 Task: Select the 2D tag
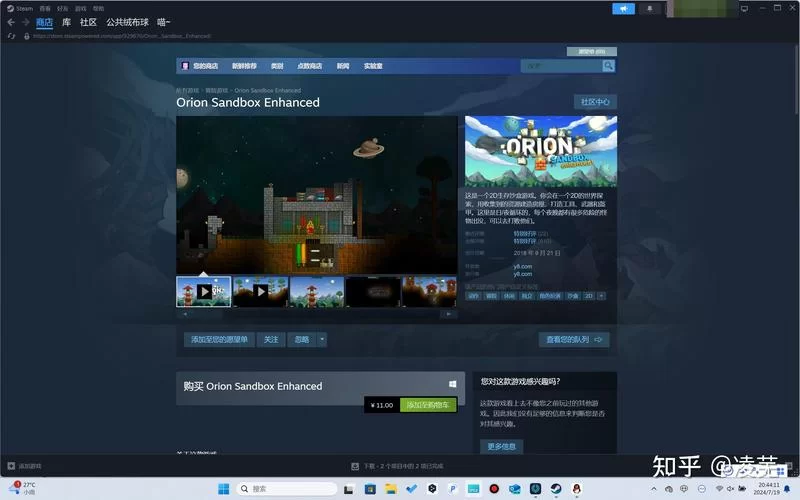(x=589, y=296)
